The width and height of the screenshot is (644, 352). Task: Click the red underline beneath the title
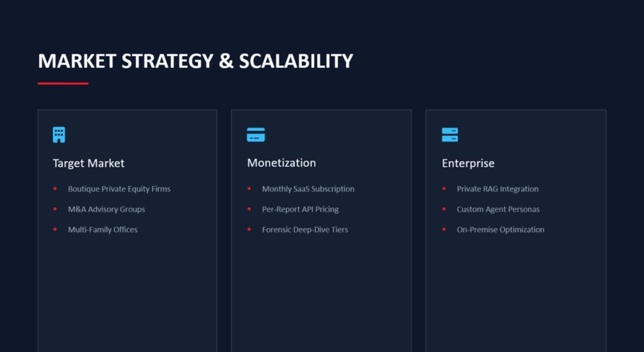pos(63,84)
